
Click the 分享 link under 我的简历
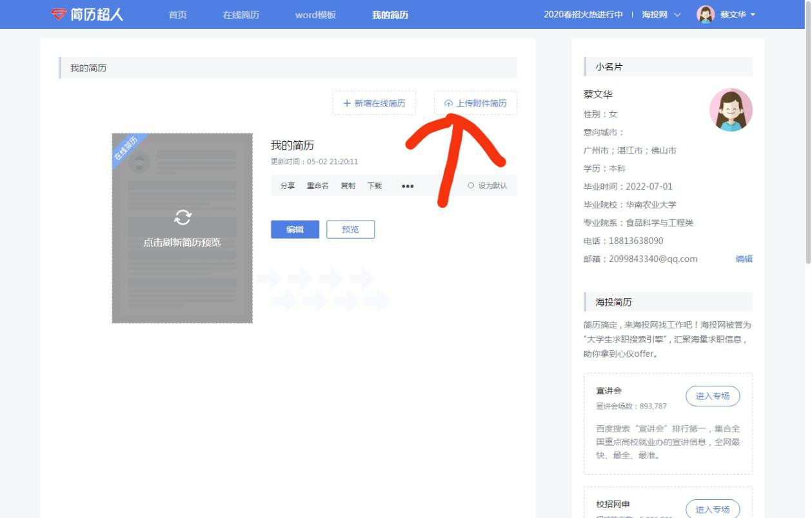point(288,186)
